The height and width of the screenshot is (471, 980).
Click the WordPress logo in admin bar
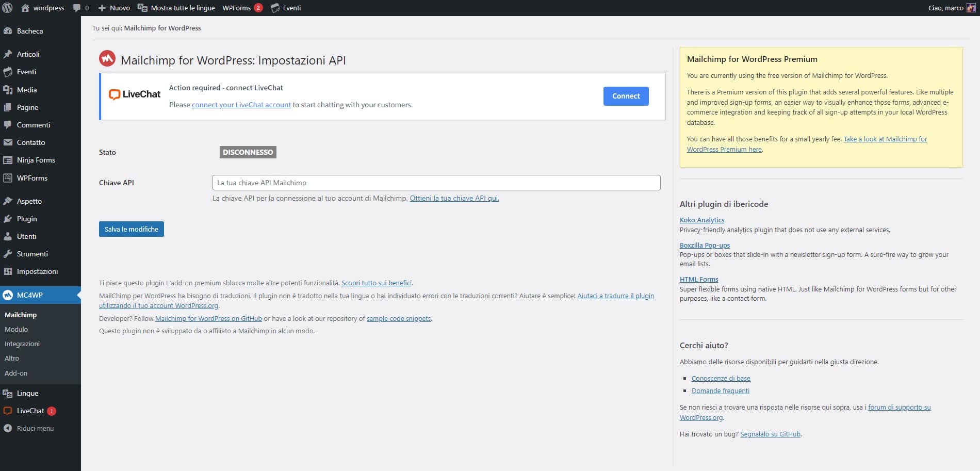click(8, 8)
